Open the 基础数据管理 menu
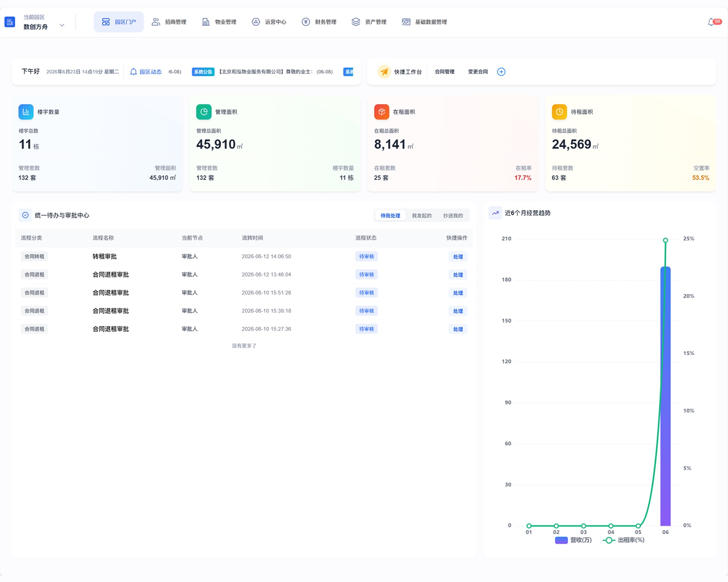The width and height of the screenshot is (728, 582). pos(425,22)
